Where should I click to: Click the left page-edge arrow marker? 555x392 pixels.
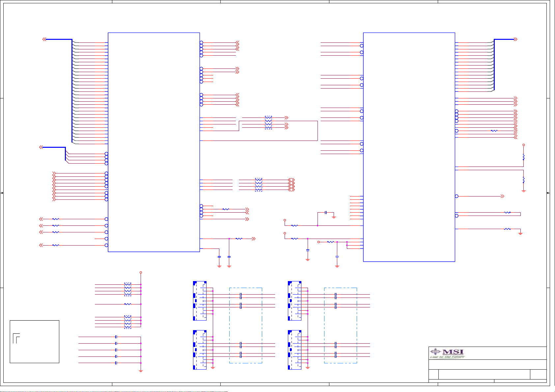[x=2, y=193]
